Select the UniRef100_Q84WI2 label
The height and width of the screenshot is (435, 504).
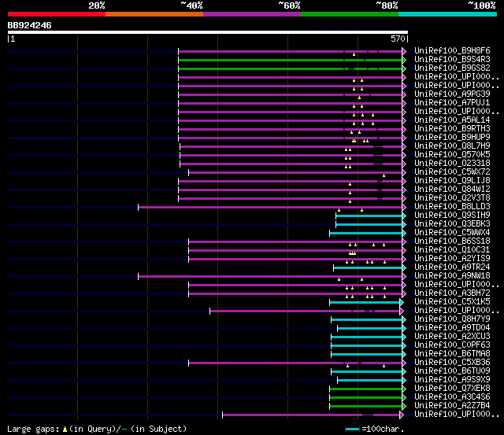[452, 189]
